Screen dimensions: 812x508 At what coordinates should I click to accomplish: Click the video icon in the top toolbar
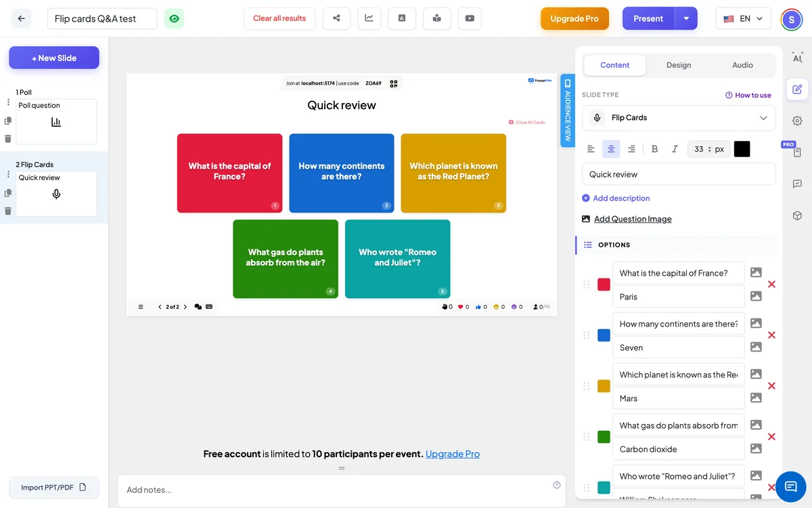[470, 18]
